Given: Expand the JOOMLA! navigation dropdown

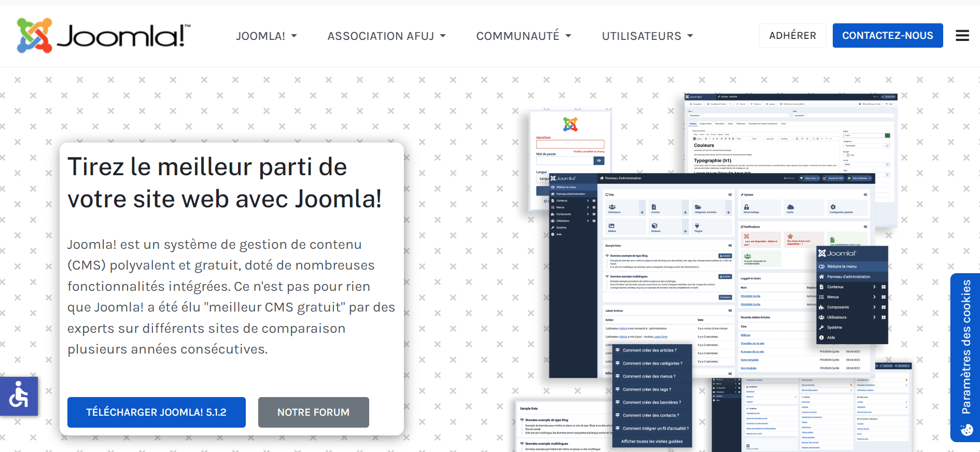Looking at the screenshot, I should pyautogui.click(x=267, y=36).
